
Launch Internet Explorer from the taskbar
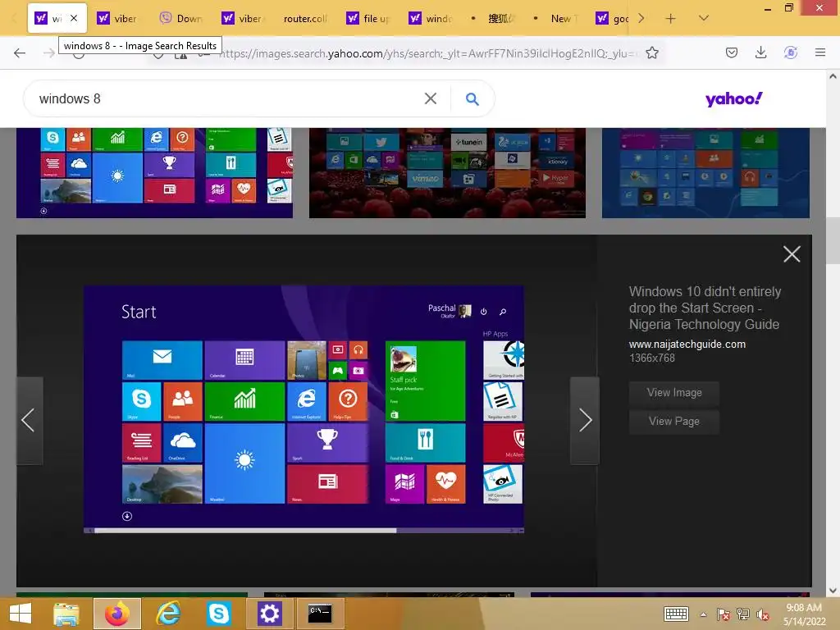tap(168, 614)
